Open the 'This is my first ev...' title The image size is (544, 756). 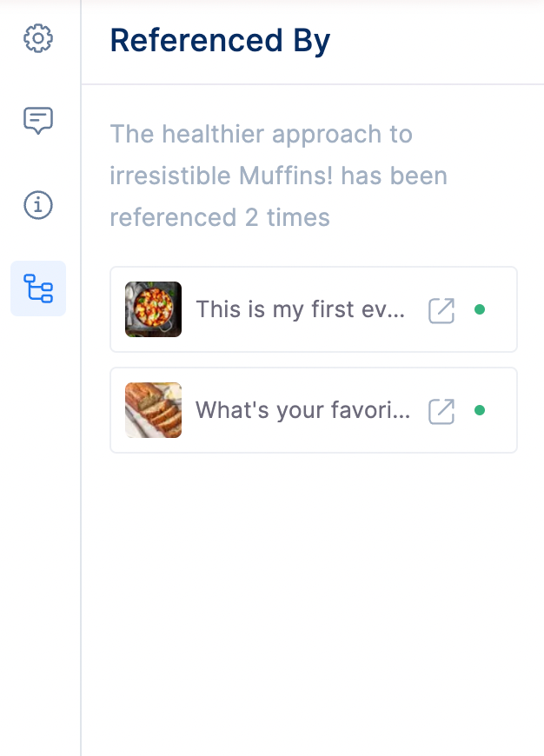[300, 309]
